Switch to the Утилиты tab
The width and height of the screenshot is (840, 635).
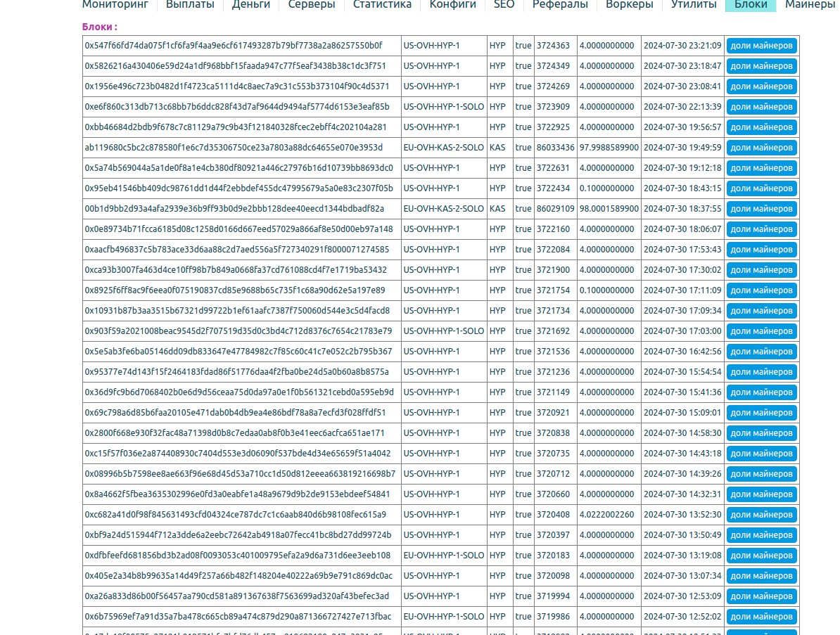693,5
